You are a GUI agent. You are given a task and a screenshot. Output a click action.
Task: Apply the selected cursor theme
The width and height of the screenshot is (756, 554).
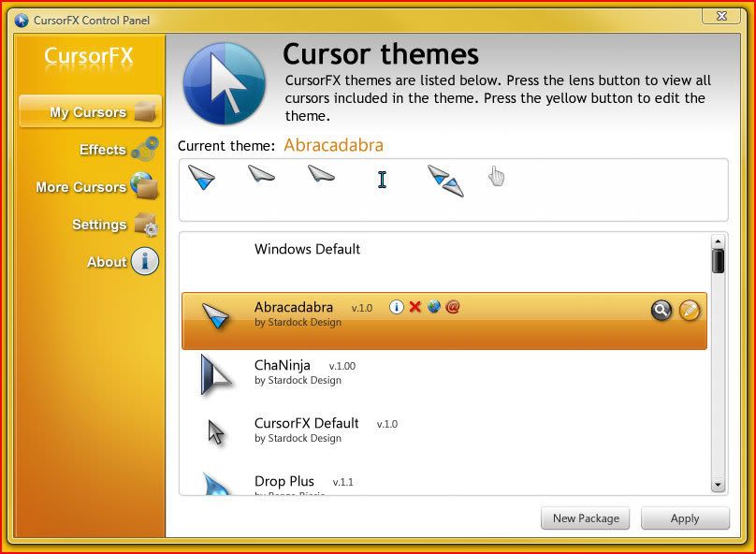coord(685,518)
